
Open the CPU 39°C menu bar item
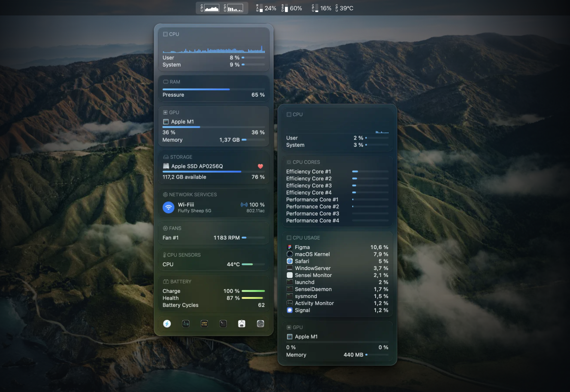tap(344, 8)
